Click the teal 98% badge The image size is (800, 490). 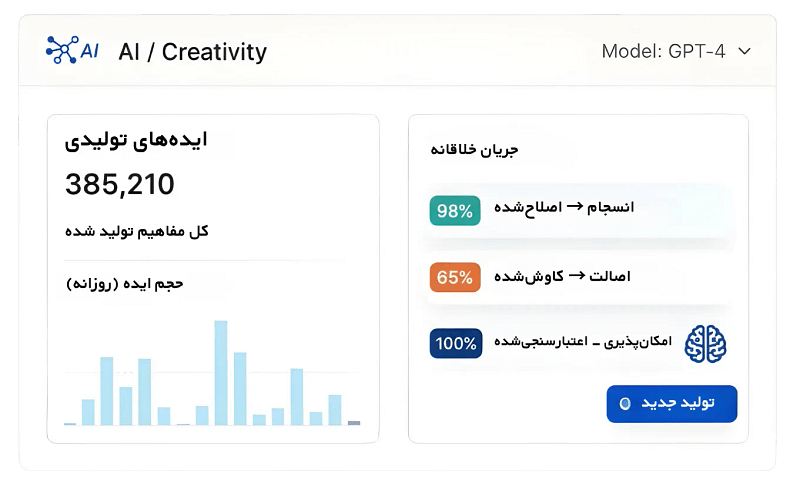tap(454, 210)
